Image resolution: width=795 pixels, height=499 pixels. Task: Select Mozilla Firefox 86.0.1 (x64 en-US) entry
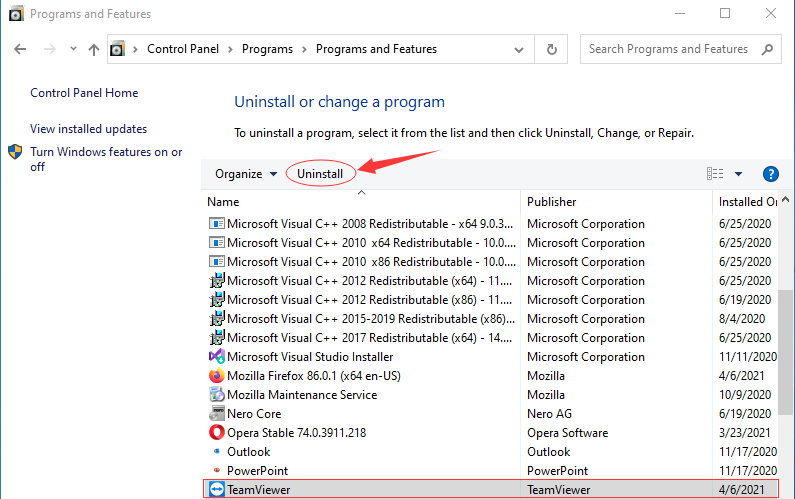[x=314, y=376]
